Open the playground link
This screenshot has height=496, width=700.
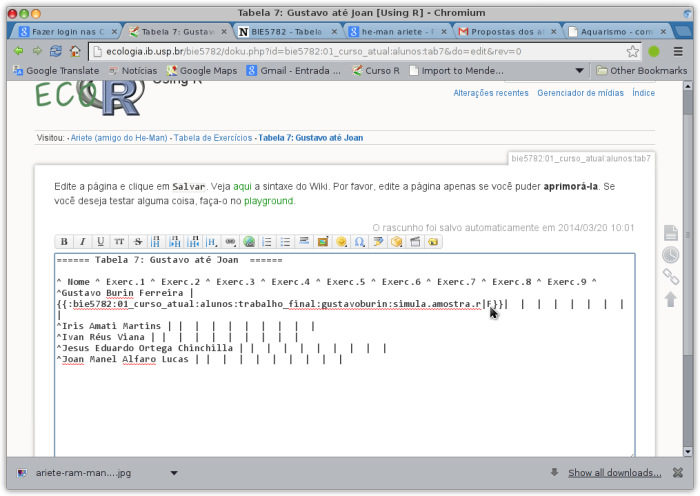click(270, 200)
